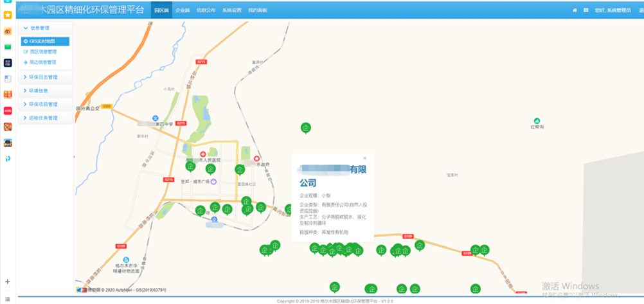Image resolution: width=644 pixels, height=304 pixels.
Task: Click the 市政府 government star icon
Action: pyautogui.click(x=257, y=158)
